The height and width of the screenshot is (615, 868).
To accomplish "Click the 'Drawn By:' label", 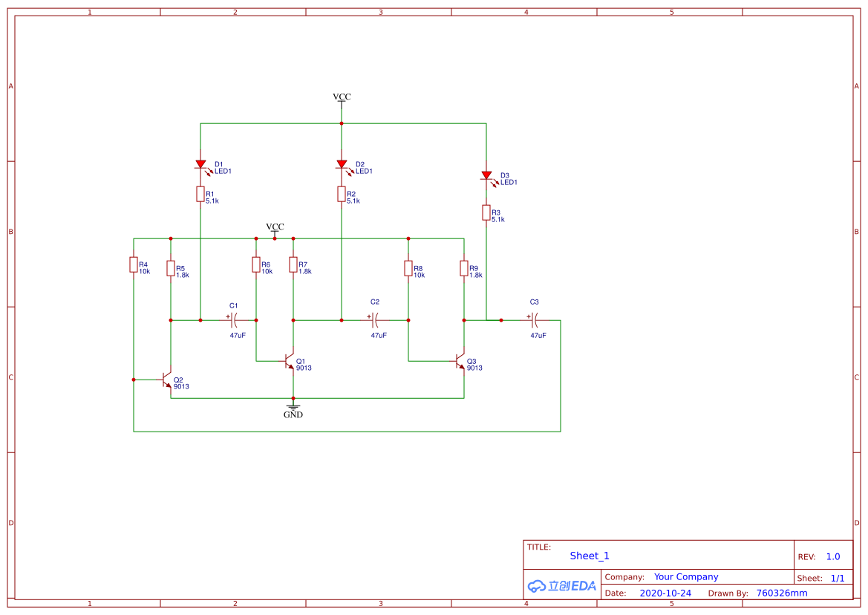I will pyautogui.click(x=728, y=593).
